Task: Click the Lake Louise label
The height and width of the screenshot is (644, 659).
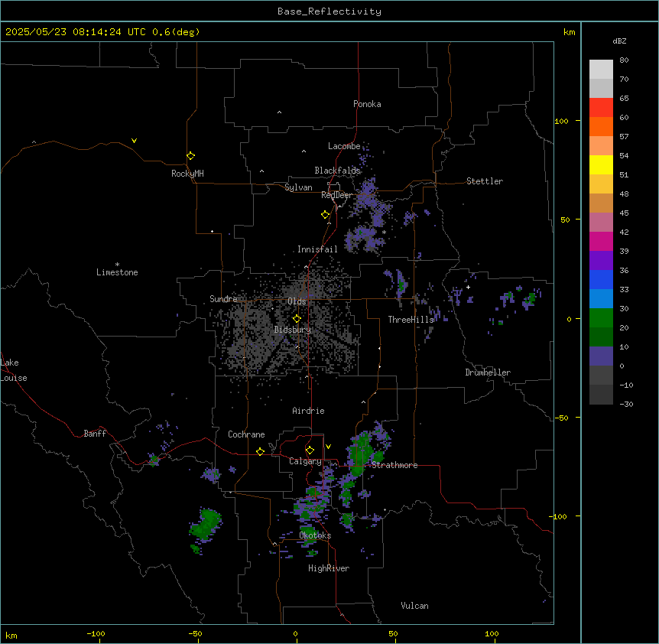Action: point(14,370)
